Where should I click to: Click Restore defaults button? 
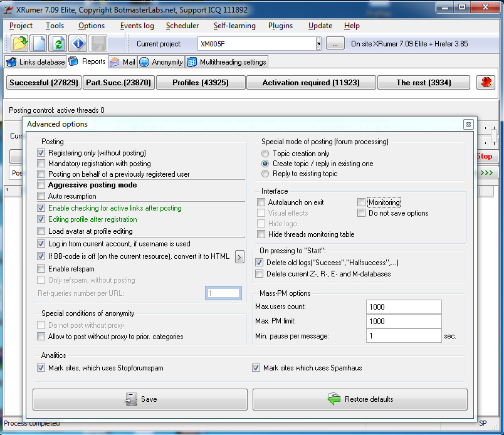[x=360, y=399]
